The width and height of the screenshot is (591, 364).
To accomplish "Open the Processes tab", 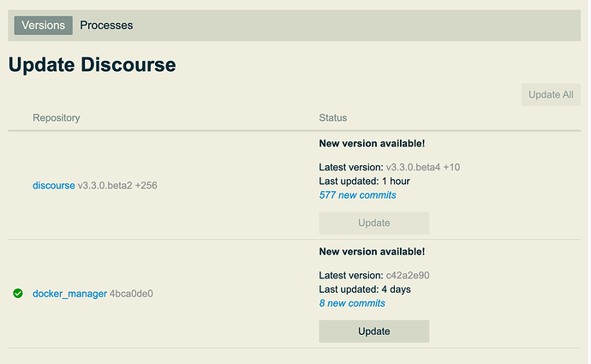I will coord(106,25).
